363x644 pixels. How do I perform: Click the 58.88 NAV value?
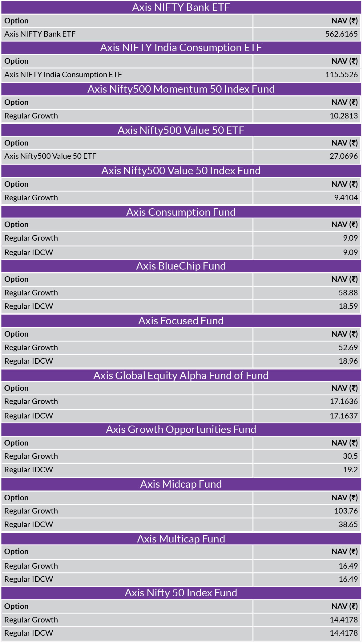pyautogui.click(x=348, y=293)
